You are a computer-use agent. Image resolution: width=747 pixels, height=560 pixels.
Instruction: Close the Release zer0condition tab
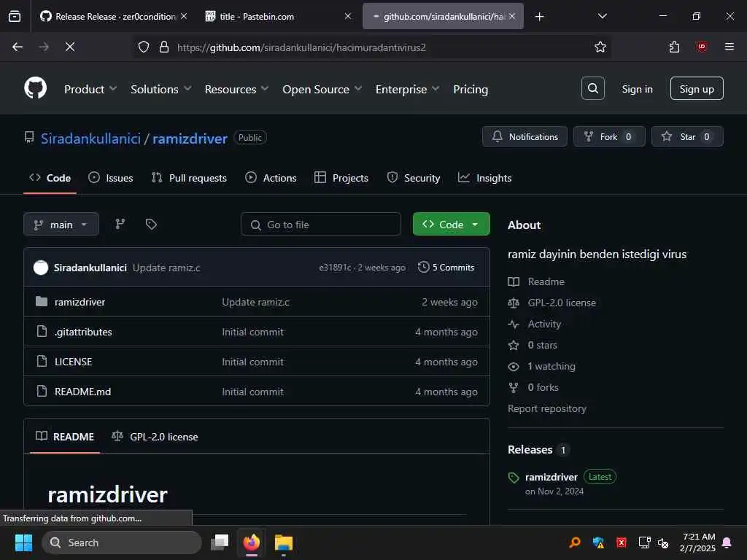(x=184, y=16)
